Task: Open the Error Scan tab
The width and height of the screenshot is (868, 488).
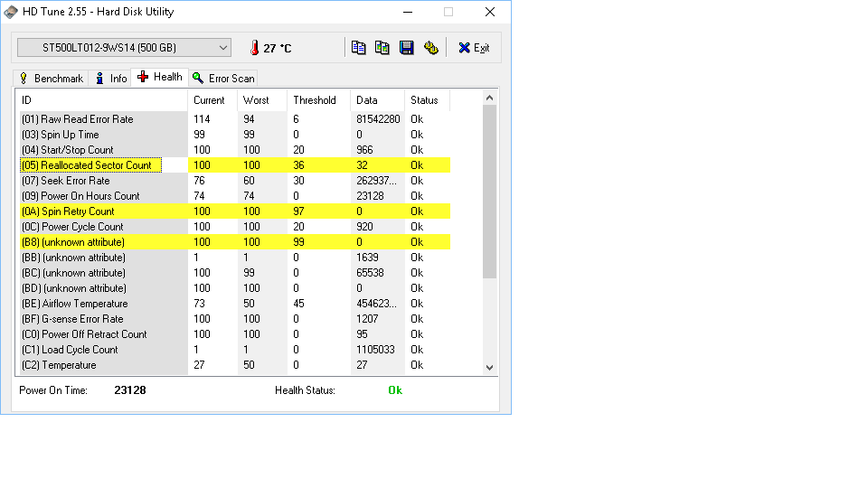Action: [x=223, y=79]
